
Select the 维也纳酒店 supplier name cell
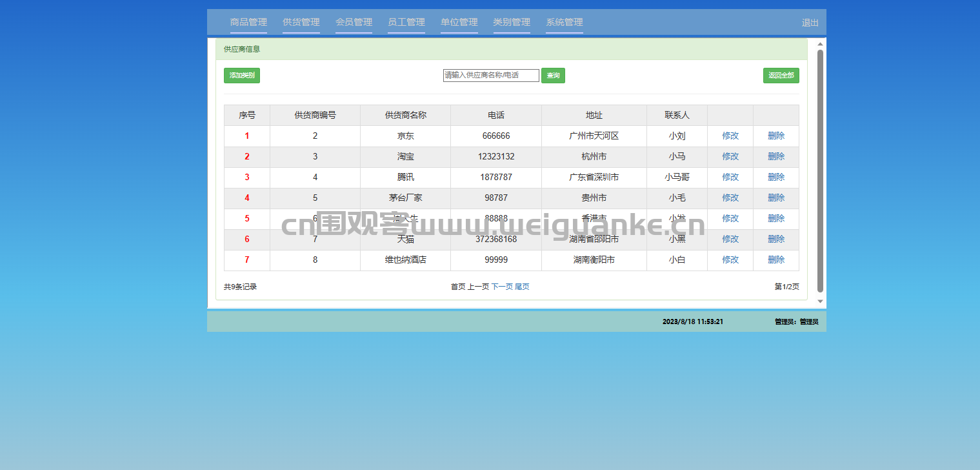(x=406, y=260)
